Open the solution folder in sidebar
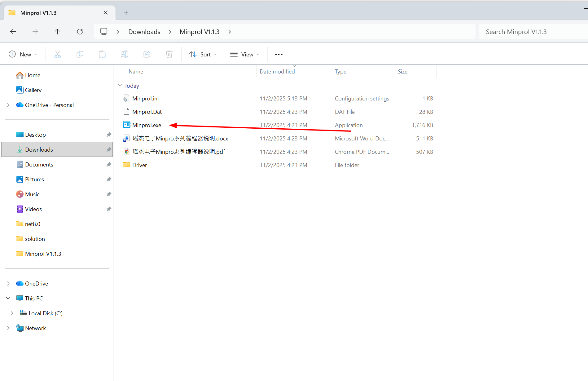 click(x=35, y=239)
